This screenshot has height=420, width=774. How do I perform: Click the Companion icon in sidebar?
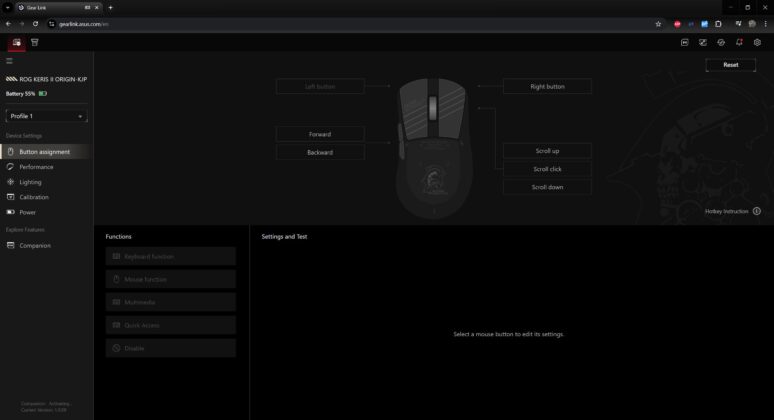[x=10, y=245]
